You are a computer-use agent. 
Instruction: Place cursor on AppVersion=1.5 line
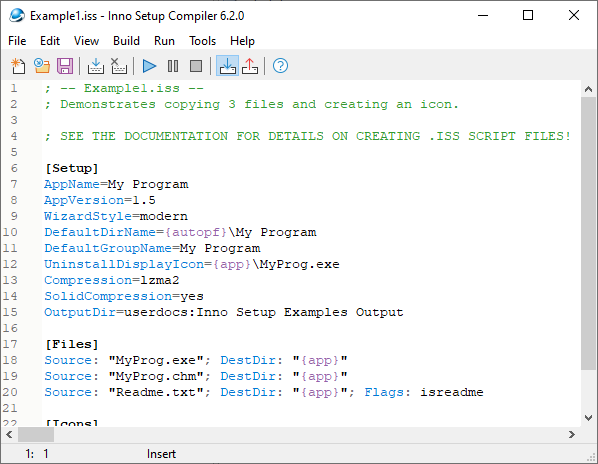(100, 200)
